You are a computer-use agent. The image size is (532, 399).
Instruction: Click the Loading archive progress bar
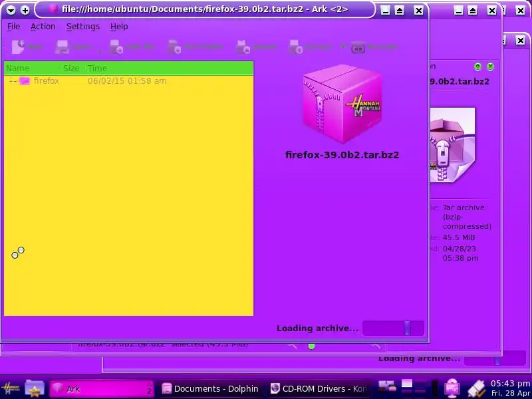click(393, 328)
